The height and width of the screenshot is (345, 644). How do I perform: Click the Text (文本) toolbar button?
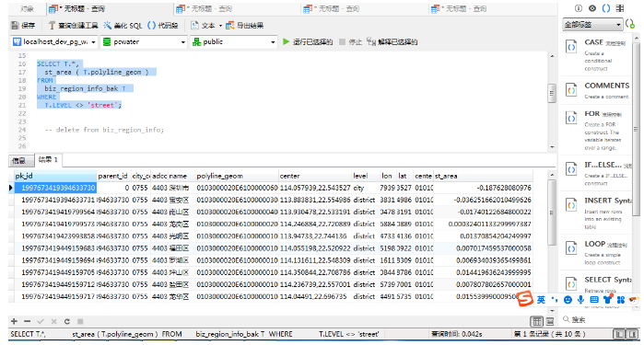pyautogui.click(x=203, y=26)
